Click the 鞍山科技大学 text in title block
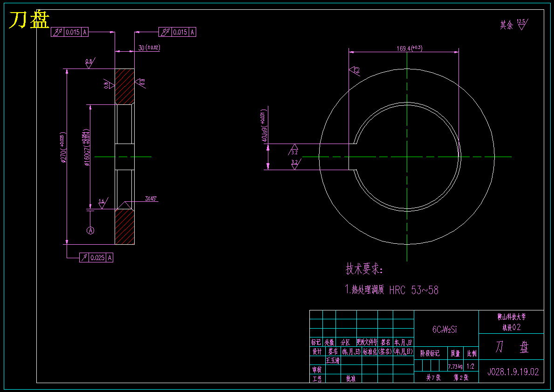Image resolution: width=554 pixels, height=392 pixels. click(x=511, y=317)
